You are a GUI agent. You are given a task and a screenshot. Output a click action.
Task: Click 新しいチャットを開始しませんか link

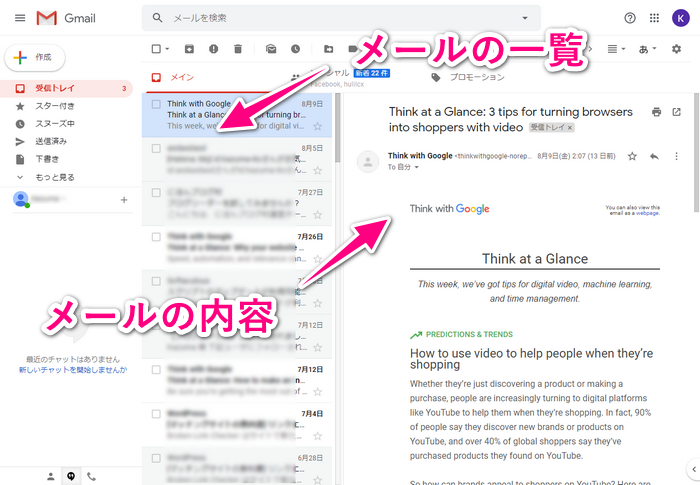pyautogui.click(x=73, y=370)
